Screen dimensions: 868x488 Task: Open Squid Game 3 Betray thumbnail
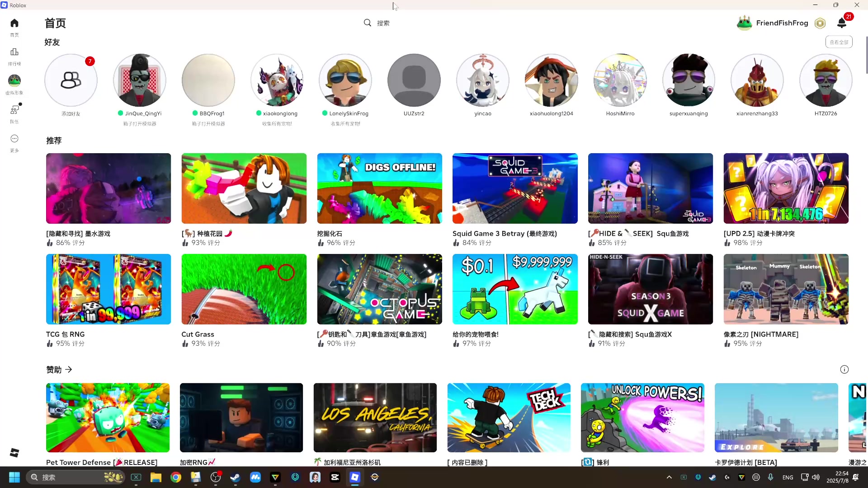[515, 188]
